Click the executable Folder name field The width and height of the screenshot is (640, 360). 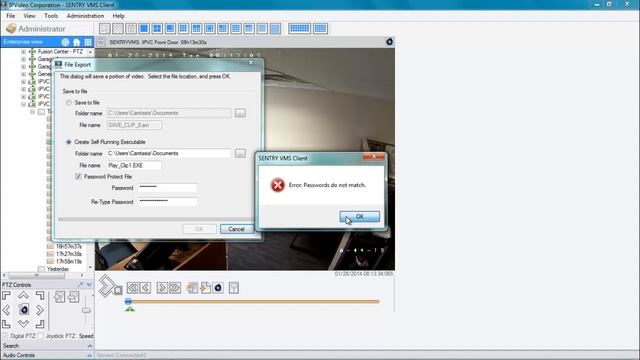169,153
